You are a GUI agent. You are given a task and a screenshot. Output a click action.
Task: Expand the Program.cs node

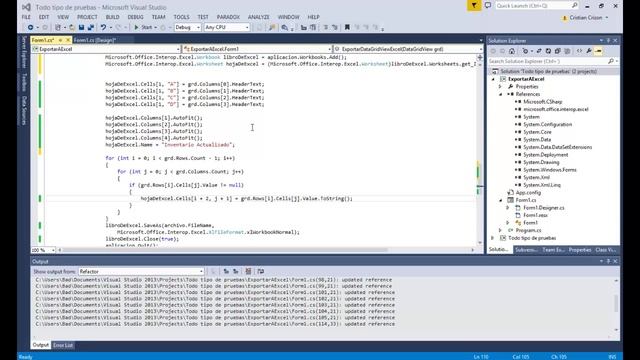(500, 231)
